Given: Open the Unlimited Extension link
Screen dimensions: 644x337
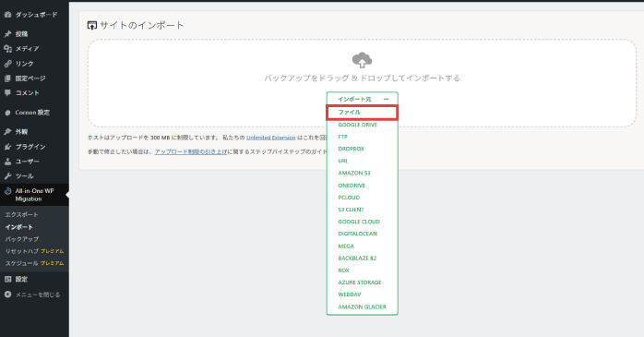Looking at the screenshot, I should [270, 138].
